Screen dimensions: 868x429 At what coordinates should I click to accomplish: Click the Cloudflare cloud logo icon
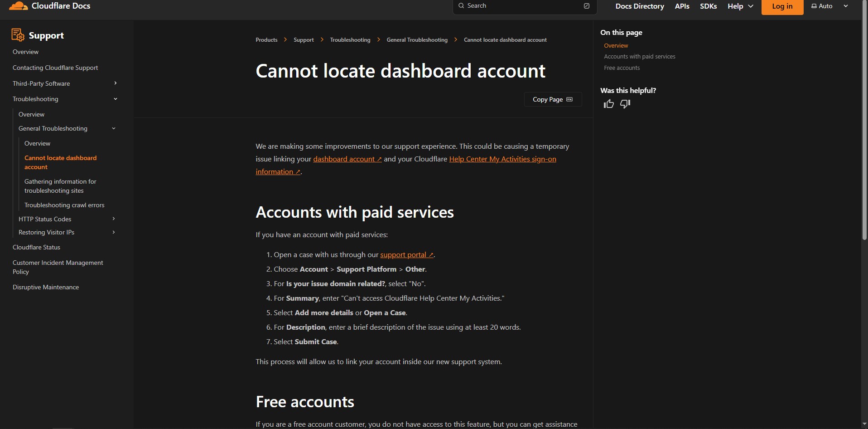[x=18, y=6]
